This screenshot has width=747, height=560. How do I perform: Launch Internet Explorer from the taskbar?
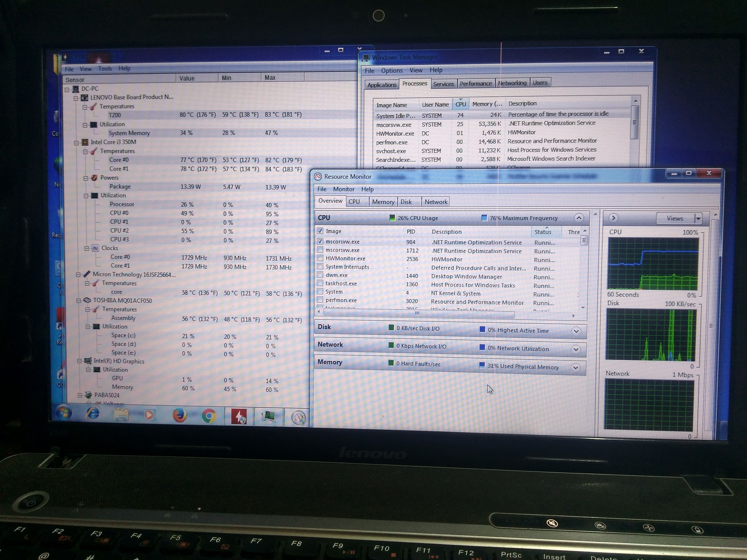[x=93, y=413]
